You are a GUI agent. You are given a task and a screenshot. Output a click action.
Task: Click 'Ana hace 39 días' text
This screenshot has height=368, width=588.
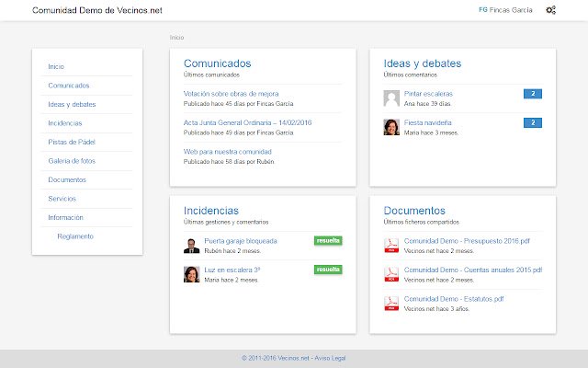point(427,104)
